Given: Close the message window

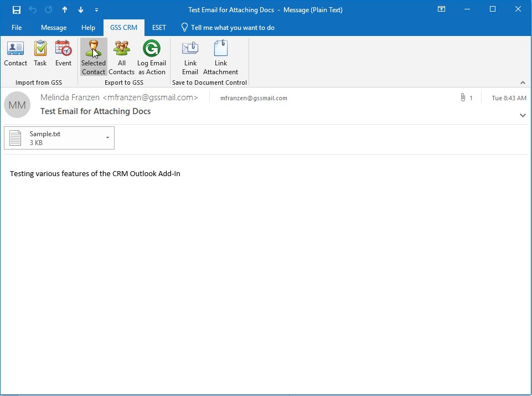Looking at the screenshot, I should coord(518,9).
